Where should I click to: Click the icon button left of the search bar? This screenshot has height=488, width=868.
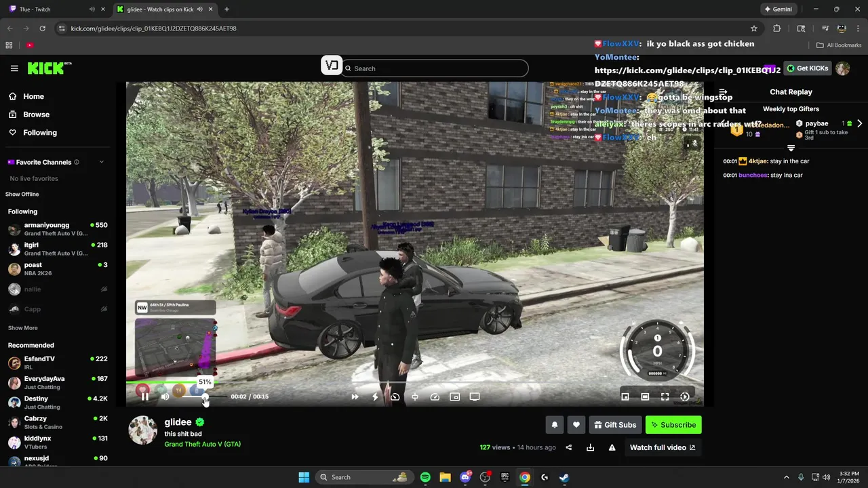tap(331, 66)
